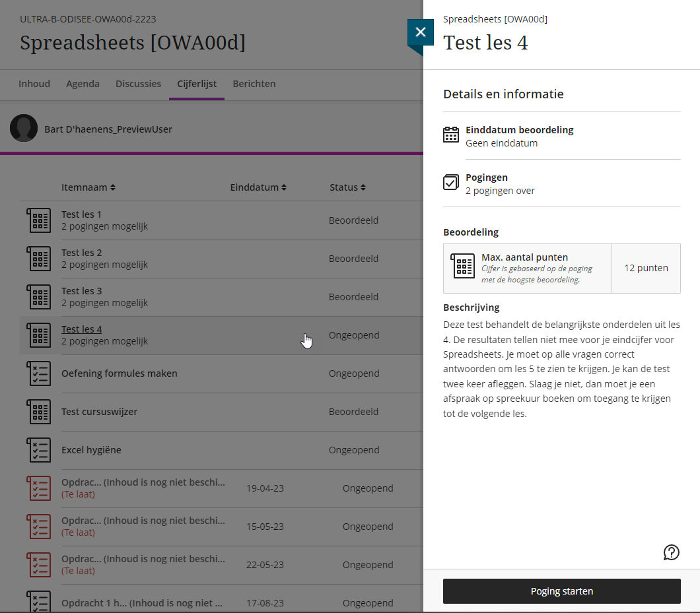Click the calendar icon beside Einddatum beoordeling

click(451, 135)
